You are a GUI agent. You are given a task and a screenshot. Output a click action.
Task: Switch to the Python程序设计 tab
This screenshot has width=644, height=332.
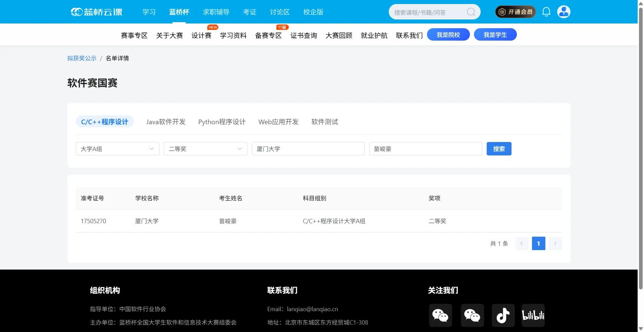[222, 122]
